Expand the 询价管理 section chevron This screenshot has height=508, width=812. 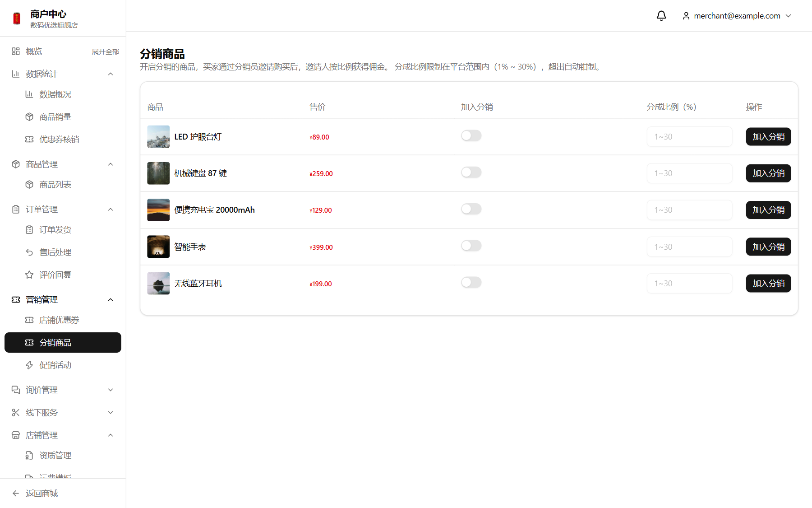(x=111, y=390)
